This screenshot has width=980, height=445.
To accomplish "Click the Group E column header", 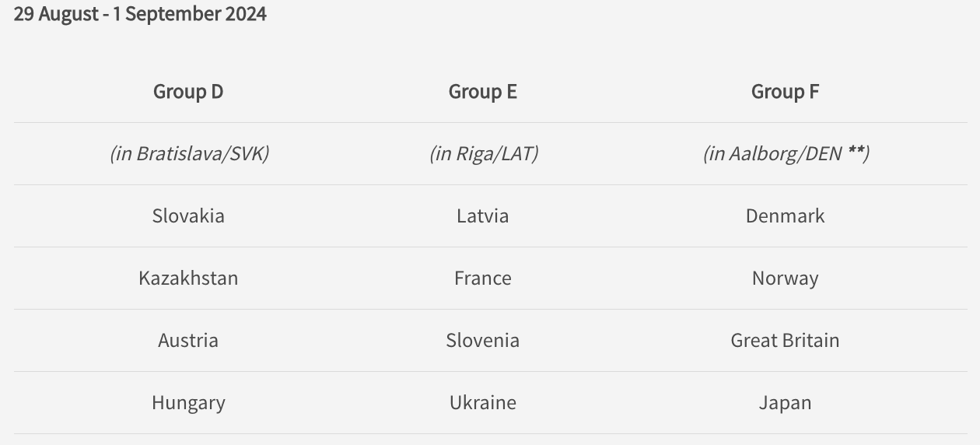I will [x=483, y=92].
